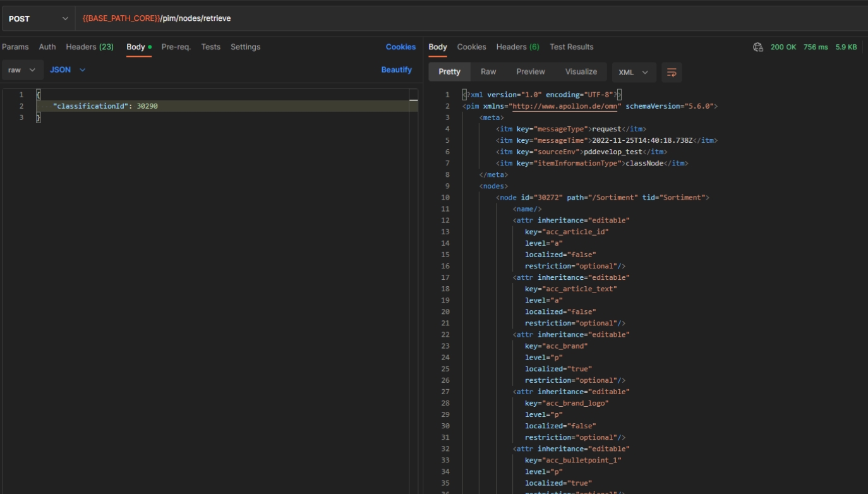This screenshot has width=868, height=494.
Task: Open the raw body type dropdown
Action: pyautogui.click(x=22, y=70)
